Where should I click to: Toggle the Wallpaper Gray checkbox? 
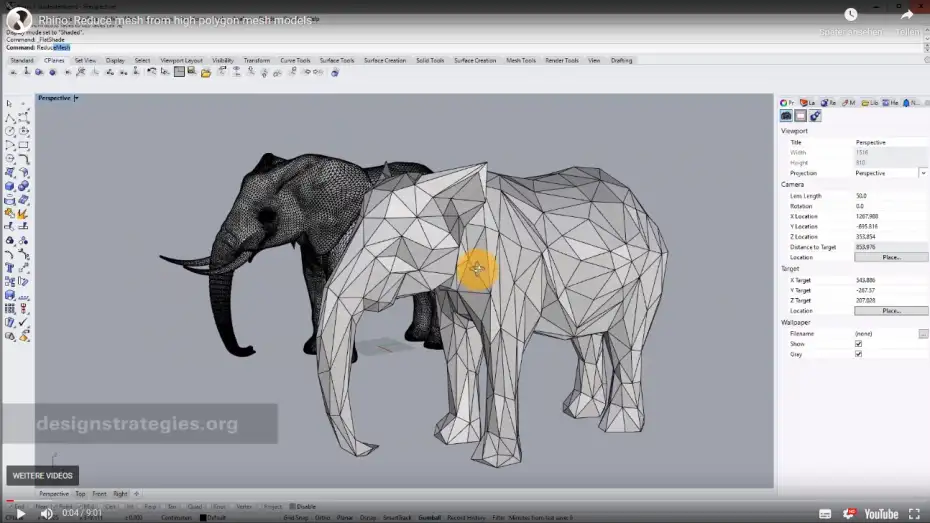coord(858,354)
